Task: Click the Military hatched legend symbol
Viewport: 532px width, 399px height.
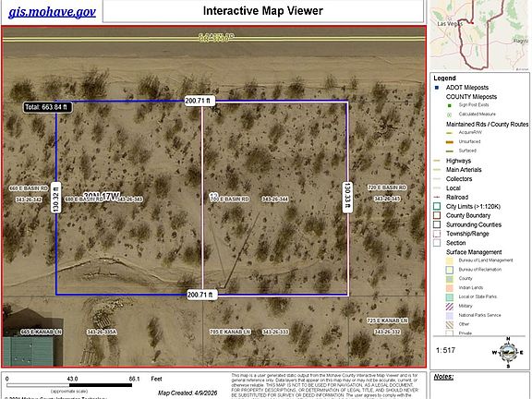Action: [449, 306]
